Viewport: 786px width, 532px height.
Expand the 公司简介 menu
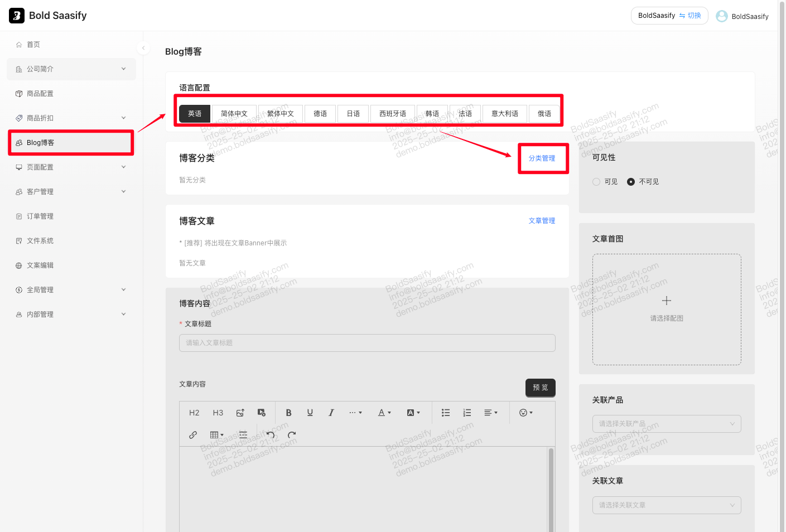(71, 69)
